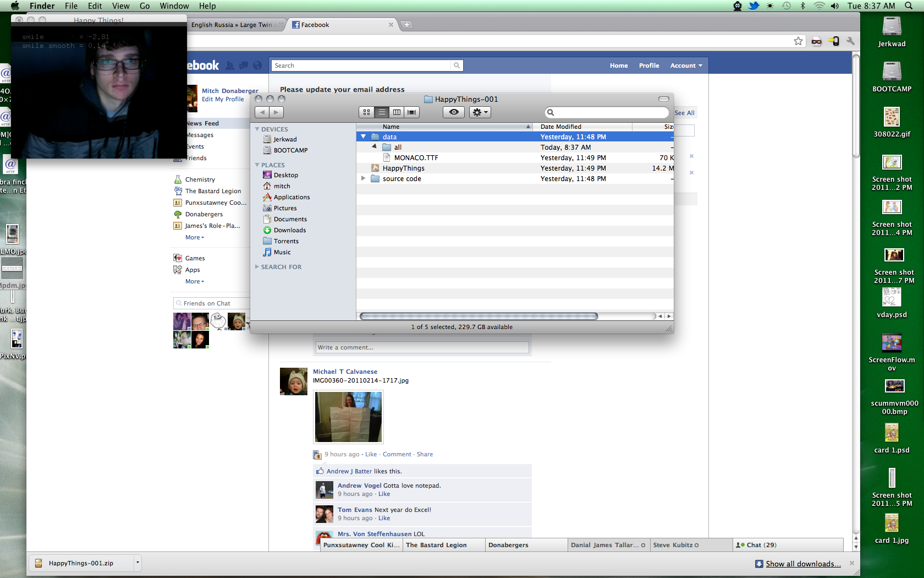
Task: Click the Finder back arrow button
Action: (262, 112)
